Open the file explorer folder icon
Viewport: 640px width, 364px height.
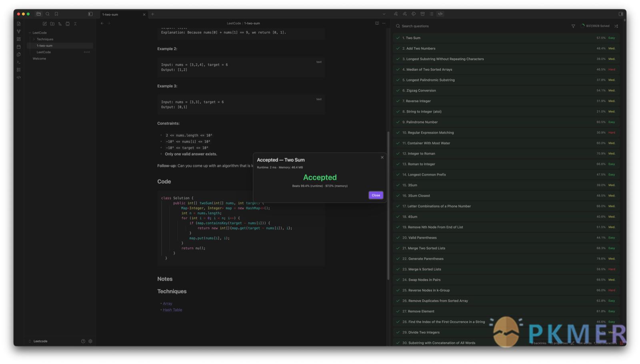[39, 14]
